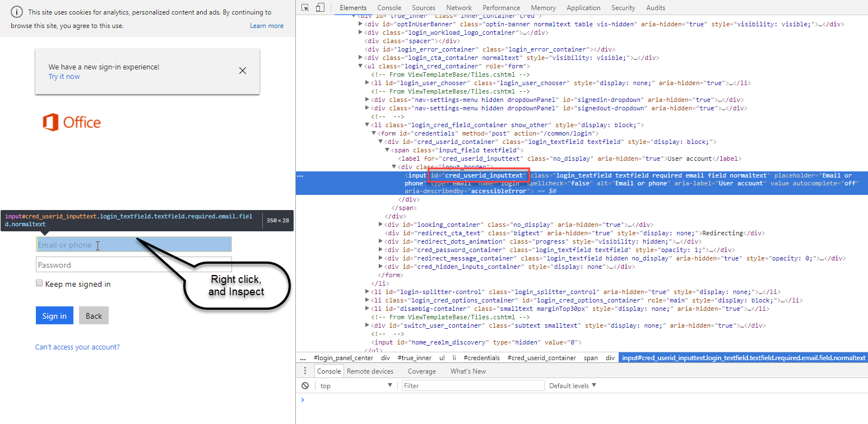Close the new sign-in experience notification
This screenshot has height=424, width=868.
(x=242, y=71)
